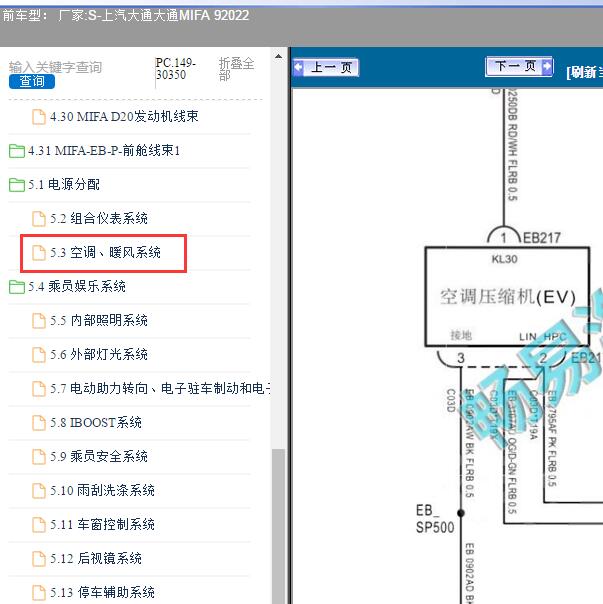The height and width of the screenshot is (604, 603).
Task: Click the document icon beside 5.5 内部照明系统
Action: [39, 320]
